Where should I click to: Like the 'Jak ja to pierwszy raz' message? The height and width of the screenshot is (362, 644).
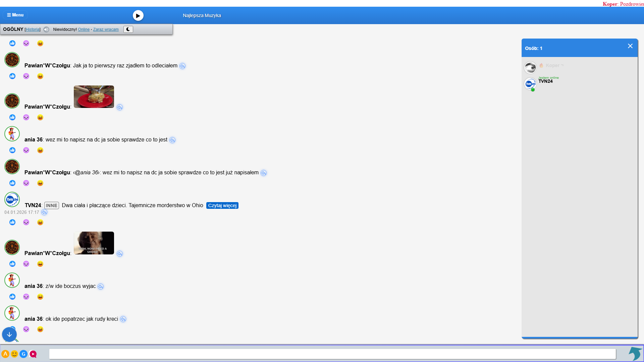[12, 76]
